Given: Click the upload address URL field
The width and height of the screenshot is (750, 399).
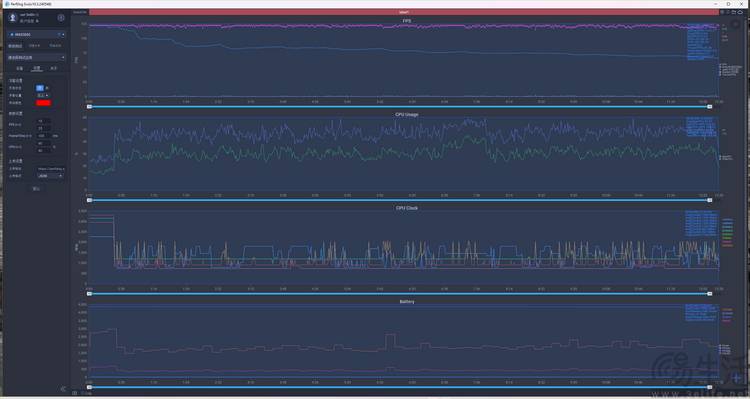Looking at the screenshot, I should pyautogui.click(x=51, y=168).
